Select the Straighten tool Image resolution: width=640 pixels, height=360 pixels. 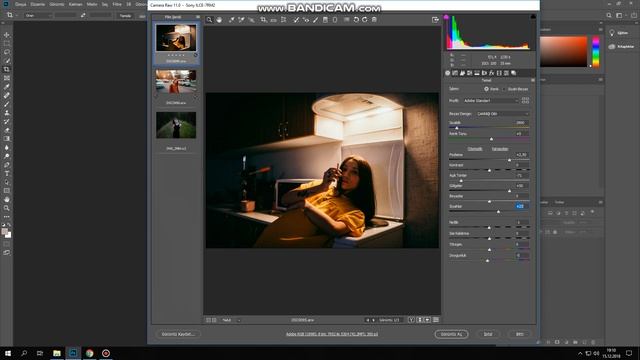pyautogui.click(x=273, y=20)
